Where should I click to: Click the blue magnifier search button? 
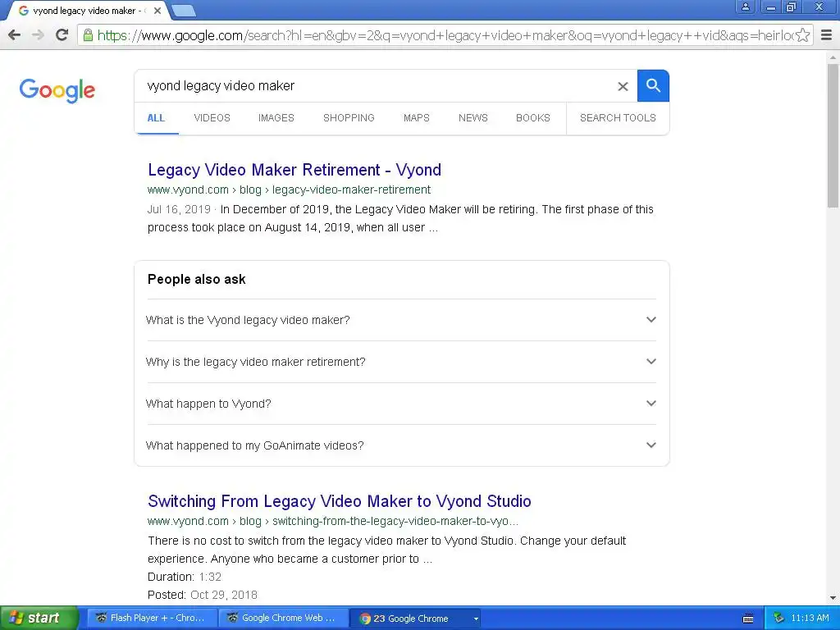(653, 85)
